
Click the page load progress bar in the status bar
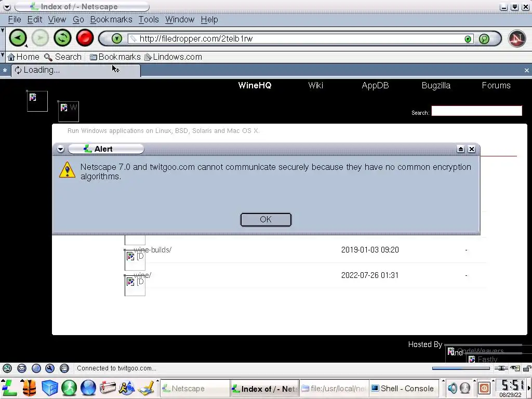(461, 368)
